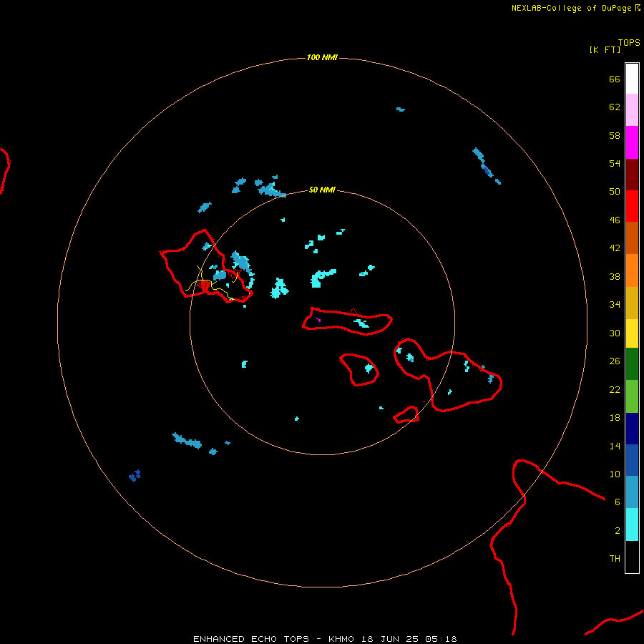Click the gold legend color block
This screenshot has width=644, height=644.
coord(632,303)
